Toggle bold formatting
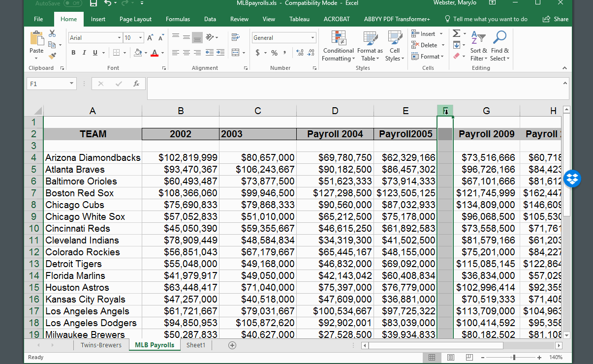 pyautogui.click(x=73, y=53)
